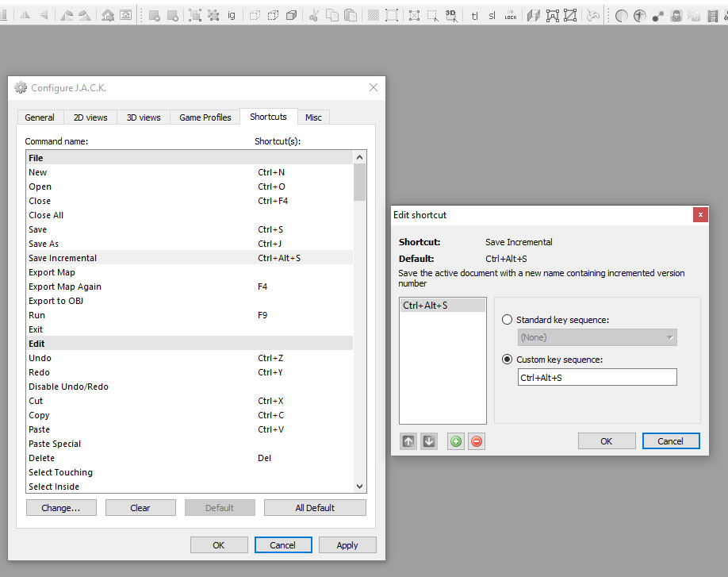The height and width of the screenshot is (577, 728).
Task: Move shortcut down with the arrow icon
Action: (x=429, y=441)
